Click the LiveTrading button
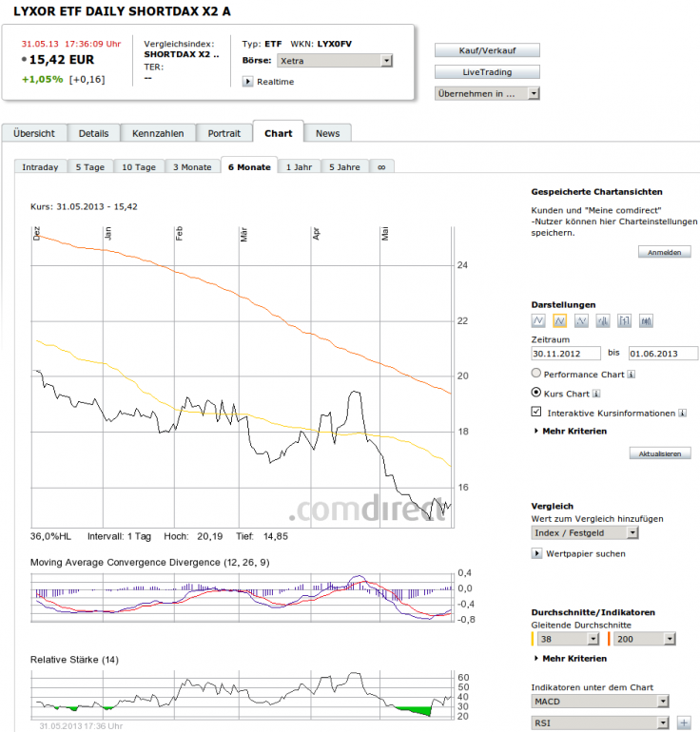The width and height of the screenshot is (700, 732). 487,72
